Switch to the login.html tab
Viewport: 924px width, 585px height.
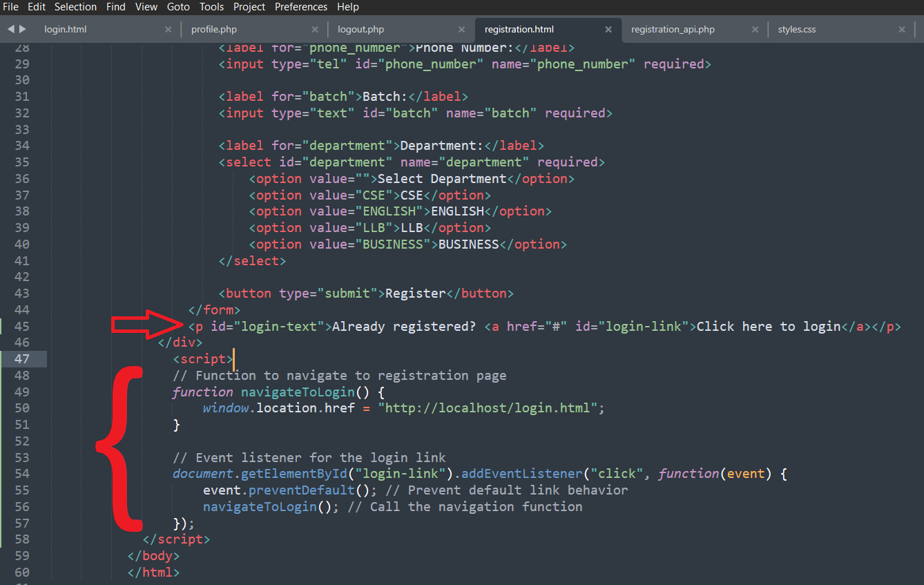click(66, 30)
